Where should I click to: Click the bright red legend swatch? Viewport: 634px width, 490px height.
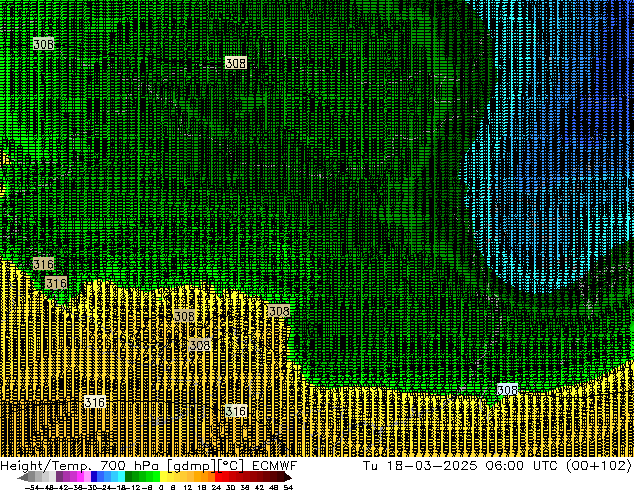tap(218, 477)
